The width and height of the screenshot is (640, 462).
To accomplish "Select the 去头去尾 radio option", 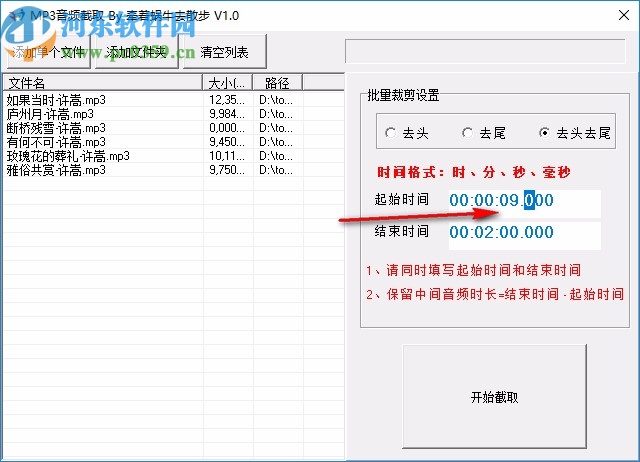I will [x=575, y=133].
